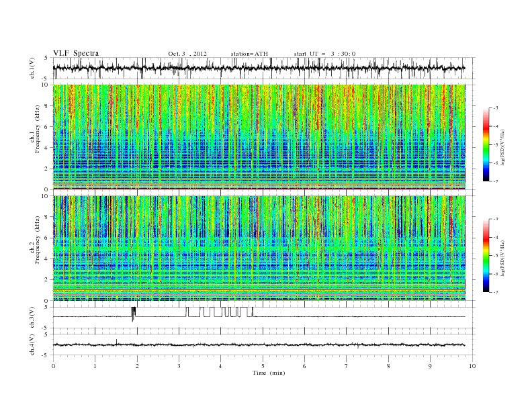Viewport: 532px width, 411px height.
Task: Click the "4" kHz tick on ch.2 frequency axis
Action: click(x=47, y=259)
